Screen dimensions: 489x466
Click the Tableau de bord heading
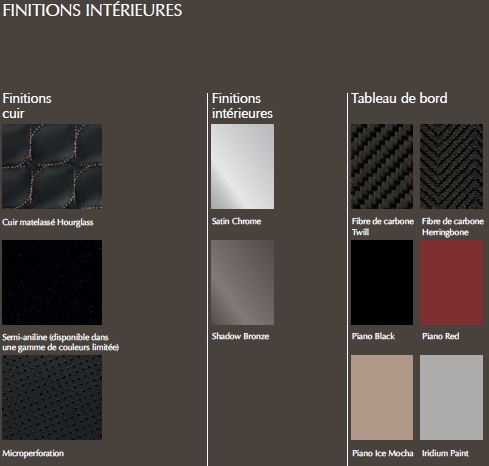click(399, 98)
